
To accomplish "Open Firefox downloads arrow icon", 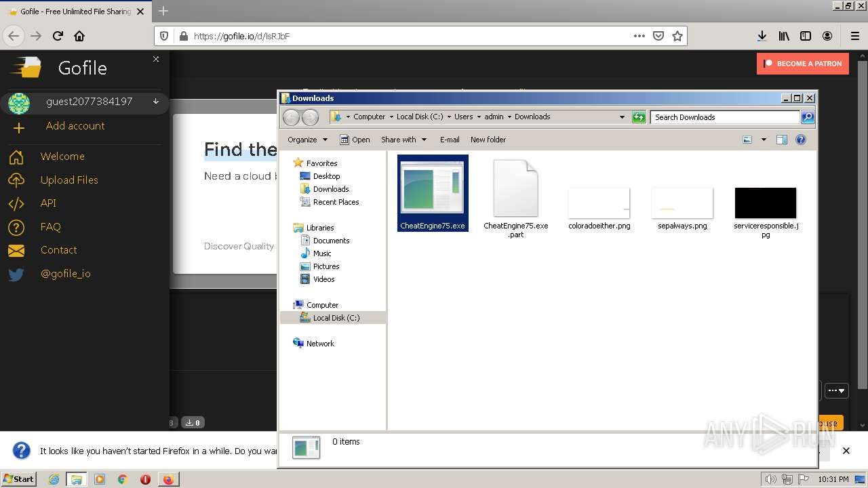I will pos(762,36).
